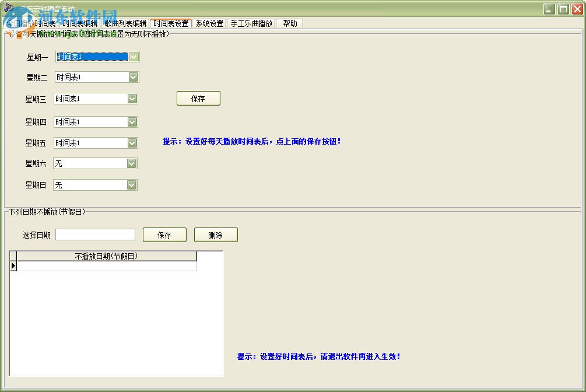Click the empty holiday date row cell
Viewport: 586px width, 392px height.
[x=107, y=266]
